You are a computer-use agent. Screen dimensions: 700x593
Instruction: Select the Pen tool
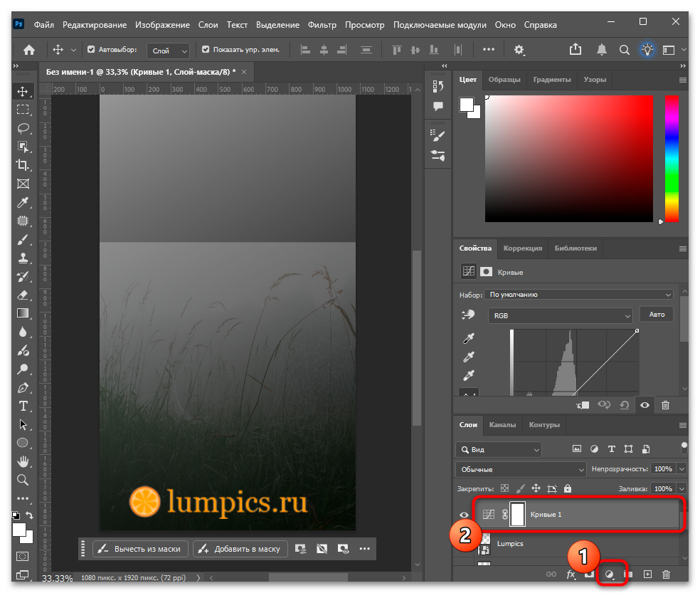point(23,387)
